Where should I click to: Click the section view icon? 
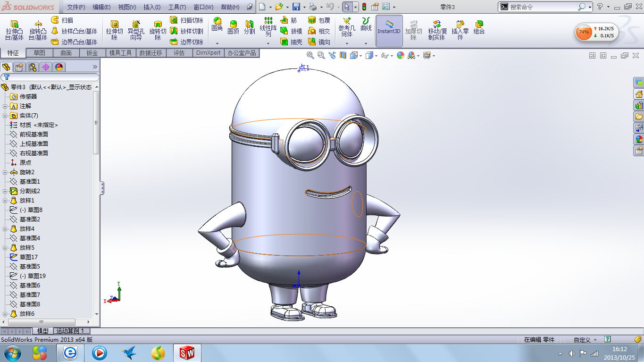(343, 55)
